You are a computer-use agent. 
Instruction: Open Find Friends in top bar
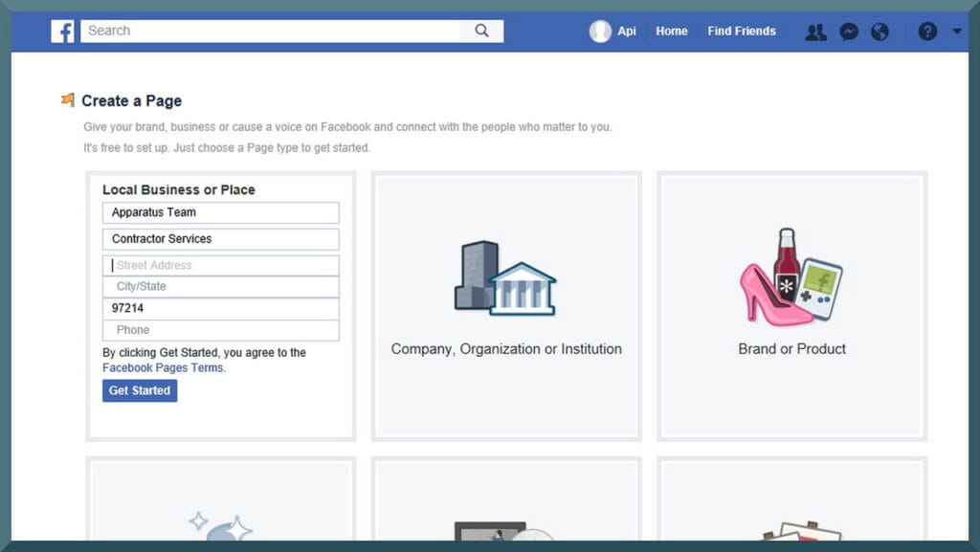(742, 32)
